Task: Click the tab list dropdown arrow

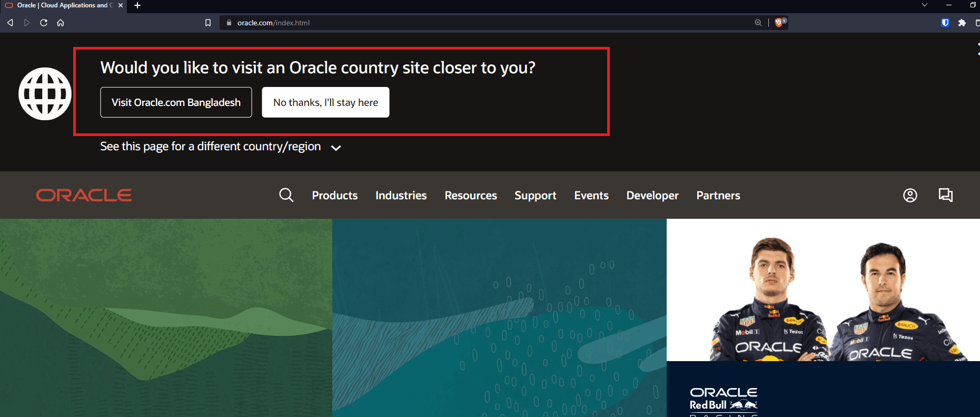Action: [x=925, y=5]
